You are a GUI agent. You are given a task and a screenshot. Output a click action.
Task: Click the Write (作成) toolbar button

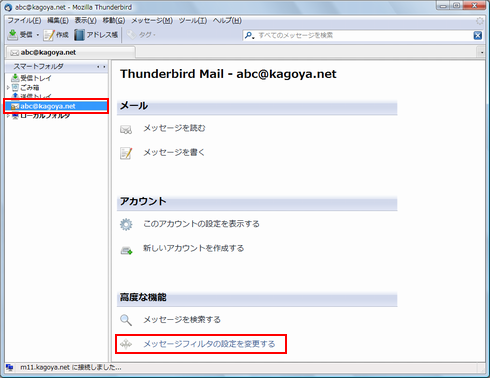pyautogui.click(x=56, y=35)
